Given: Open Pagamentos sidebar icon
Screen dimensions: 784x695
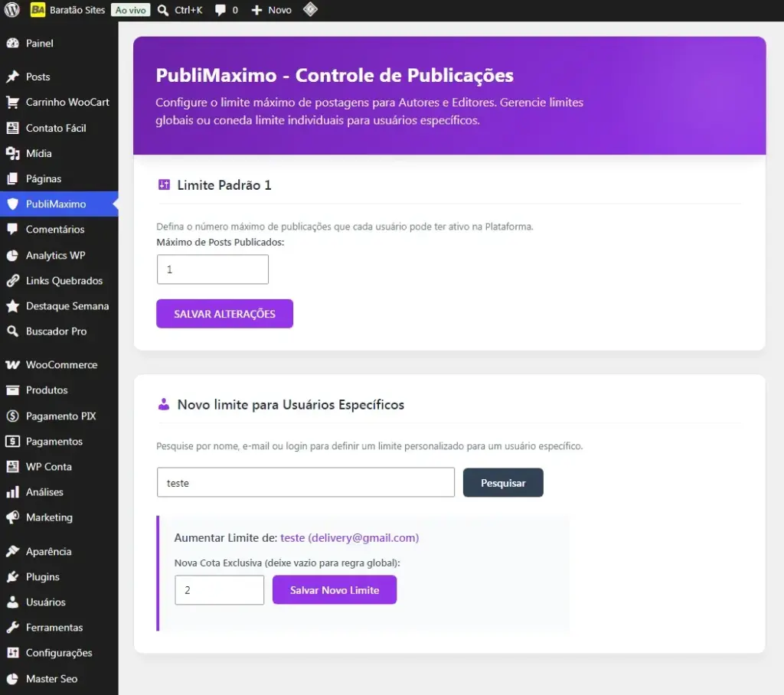Looking at the screenshot, I should tap(12, 442).
